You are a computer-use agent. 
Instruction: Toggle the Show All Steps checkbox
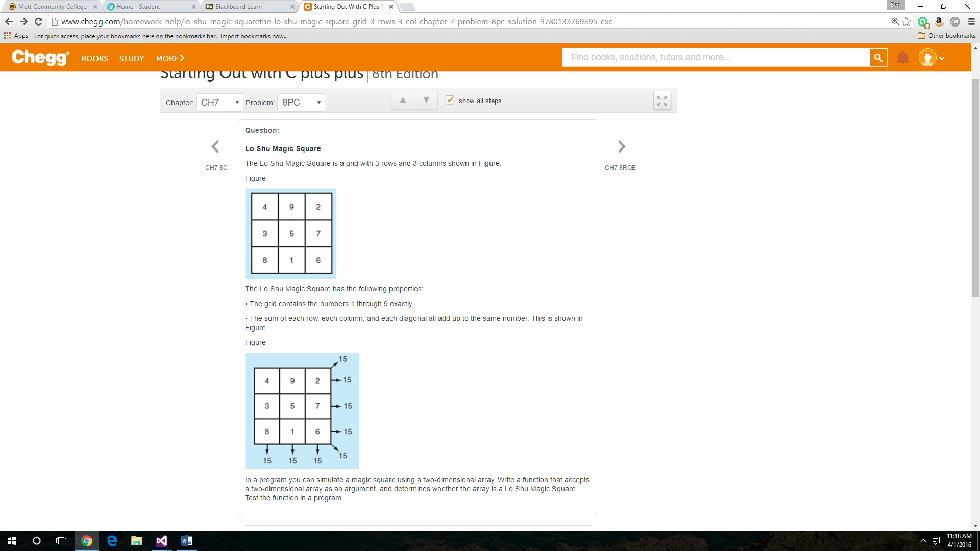[x=450, y=100]
